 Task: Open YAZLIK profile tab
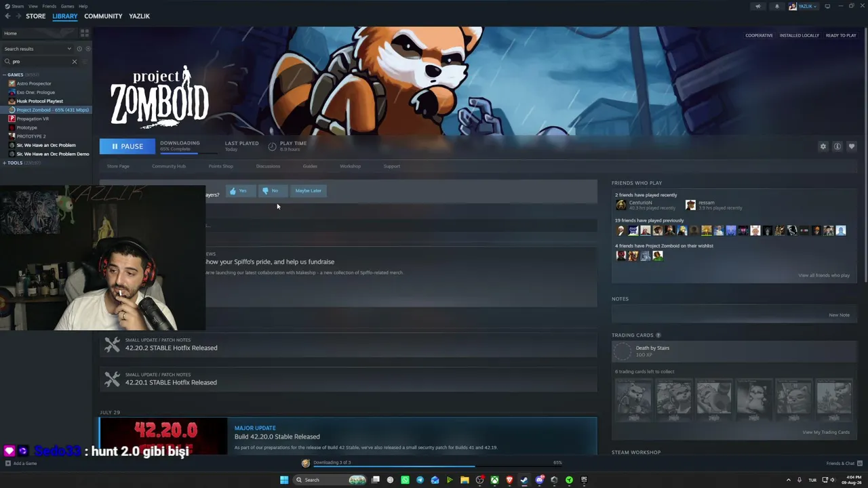coord(139,16)
